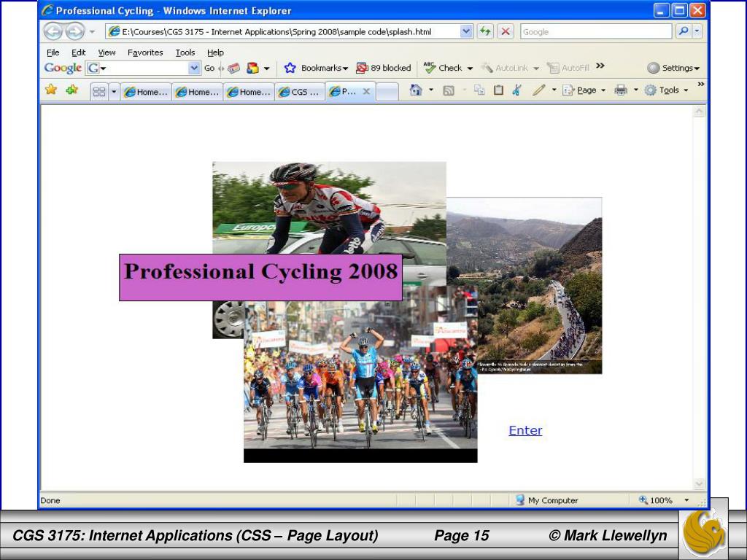
Task: Click the Stop loading red X icon
Action: pos(506,31)
